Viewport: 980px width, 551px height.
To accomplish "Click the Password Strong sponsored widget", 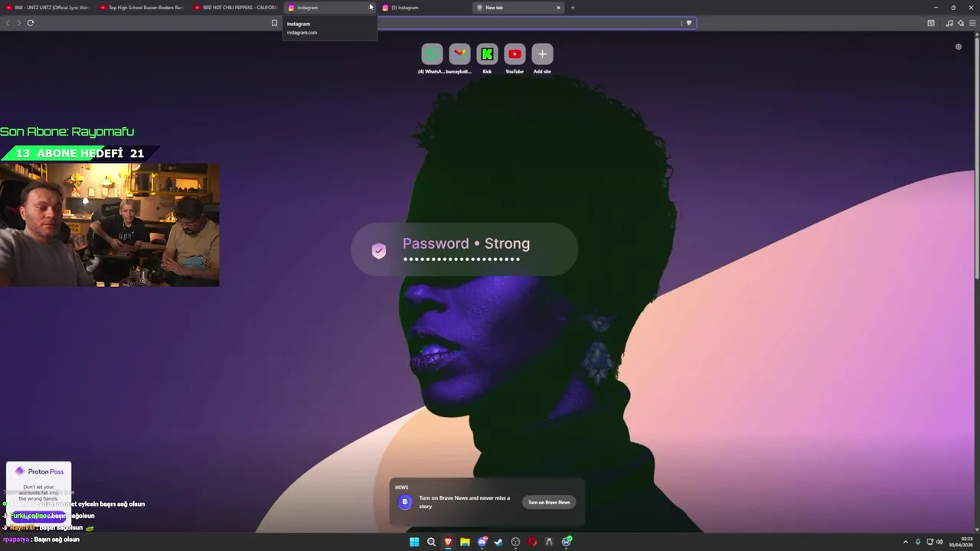I will (x=464, y=249).
